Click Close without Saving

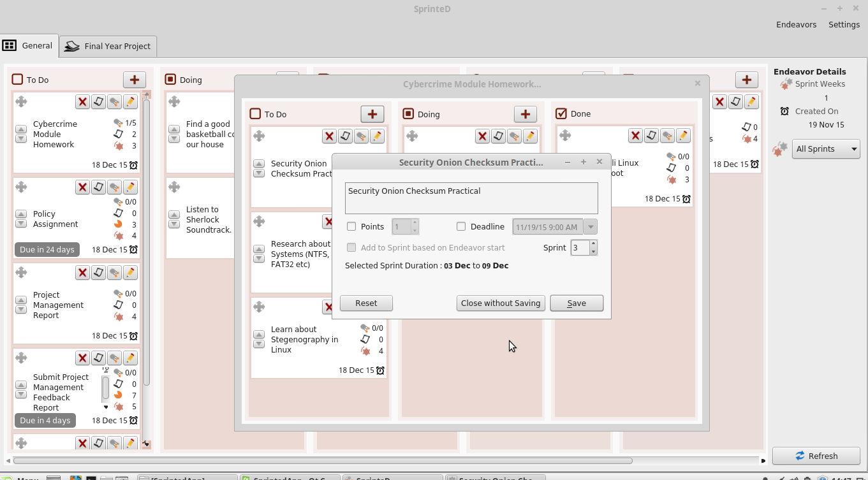click(501, 303)
